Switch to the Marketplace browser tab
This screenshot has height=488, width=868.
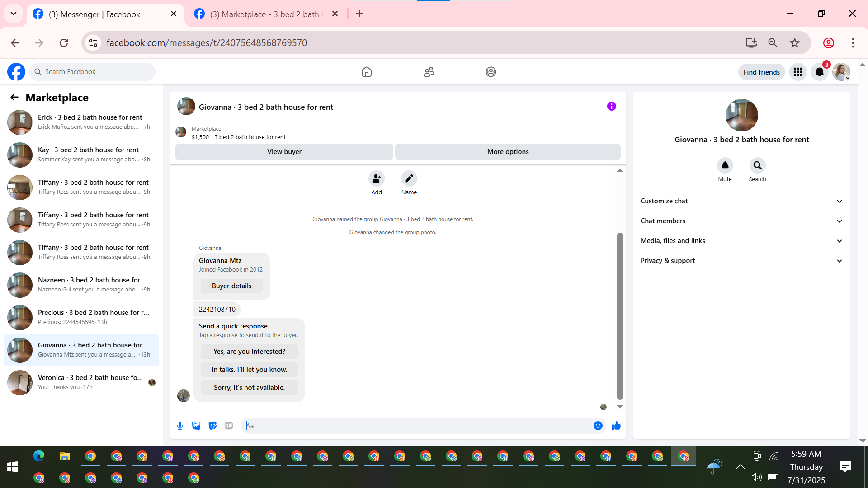pos(264,14)
